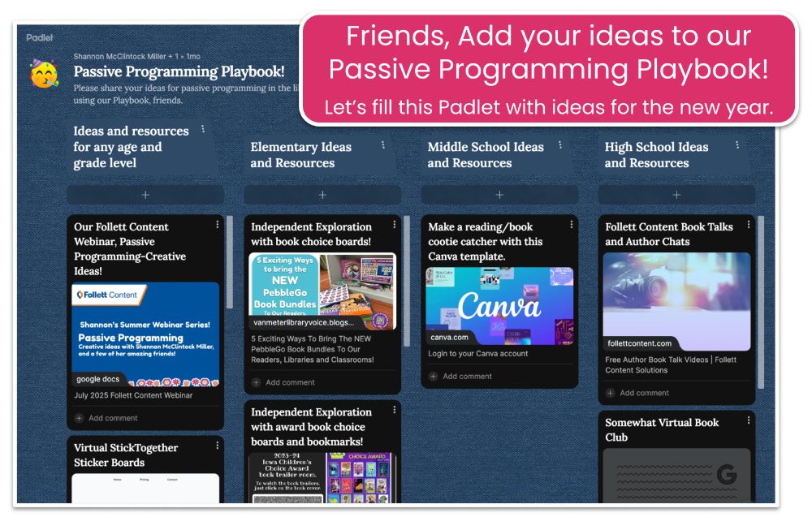Click 'Somewhat Virtual Book Club' post title
Screen dimensions: 812x517
[662, 430]
